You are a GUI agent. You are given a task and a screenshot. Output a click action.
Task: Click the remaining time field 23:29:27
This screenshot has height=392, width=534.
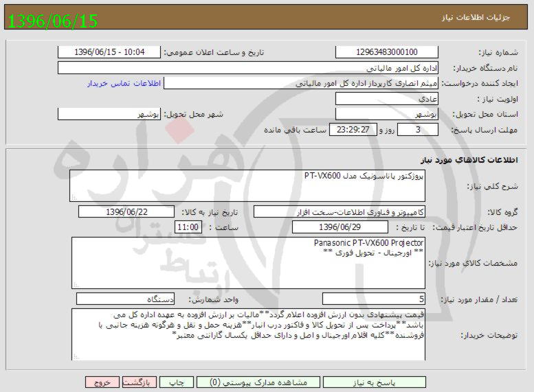(353, 130)
